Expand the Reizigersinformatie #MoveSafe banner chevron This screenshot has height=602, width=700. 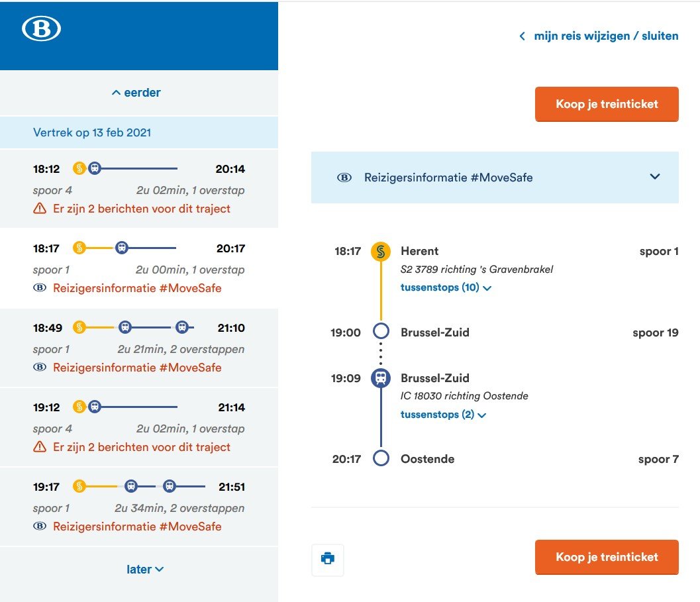click(655, 177)
